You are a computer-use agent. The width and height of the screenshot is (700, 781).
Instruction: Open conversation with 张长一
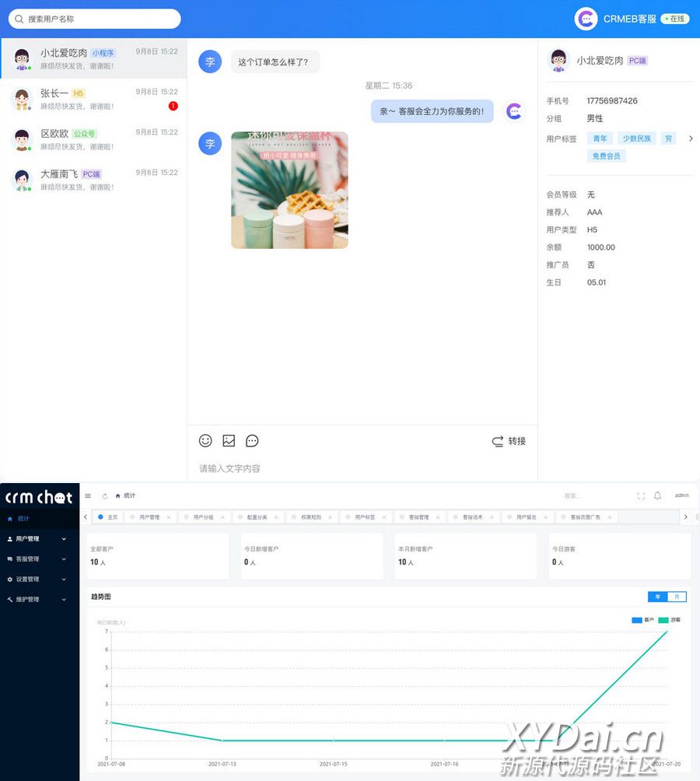pos(93,99)
